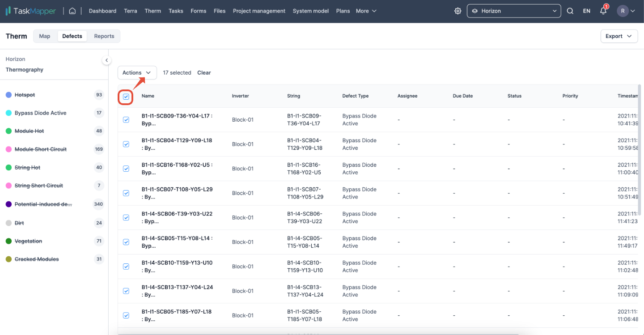This screenshot has height=335, width=644.
Task: Uncheck row B1-I4-SCB05-T15-Y08-L14
Action: click(x=126, y=242)
